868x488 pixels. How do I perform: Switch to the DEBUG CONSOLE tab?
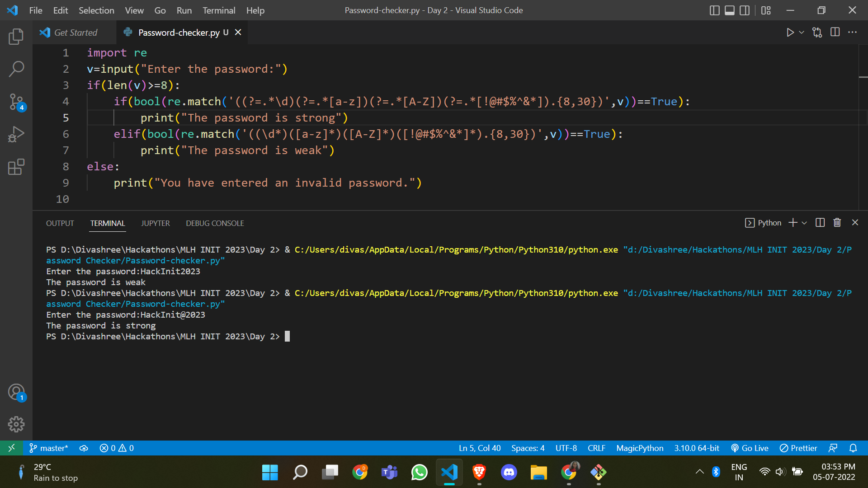coord(215,223)
